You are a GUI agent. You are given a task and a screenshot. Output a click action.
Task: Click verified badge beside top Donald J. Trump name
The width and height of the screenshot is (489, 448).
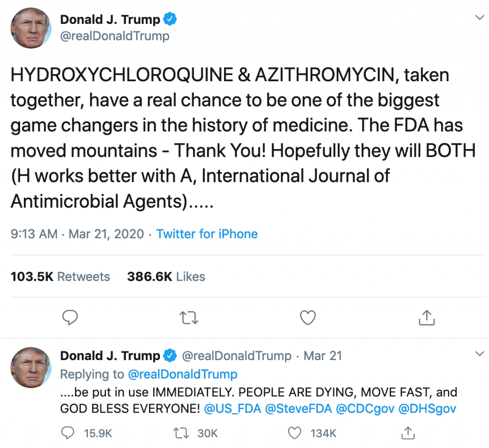pyautogui.click(x=170, y=19)
